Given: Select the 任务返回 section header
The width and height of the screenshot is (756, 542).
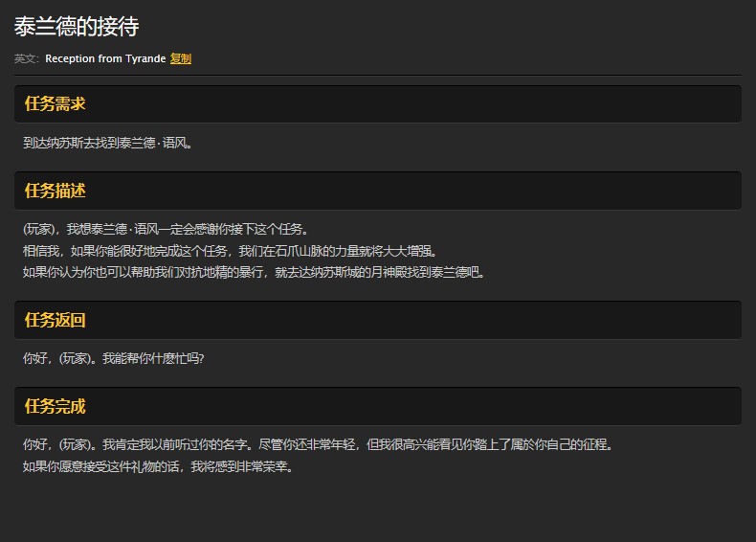Looking at the screenshot, I should pos(56,320).
